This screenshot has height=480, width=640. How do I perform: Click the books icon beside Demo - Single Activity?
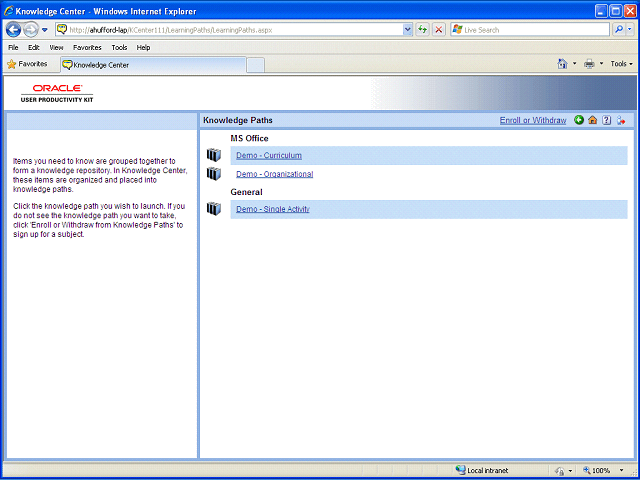coord(213,209)
